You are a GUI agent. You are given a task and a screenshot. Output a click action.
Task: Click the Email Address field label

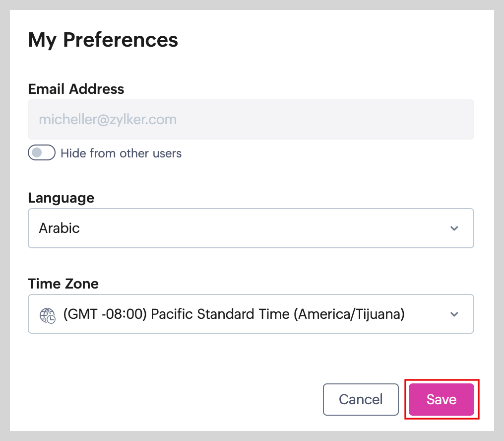coord(76,89)
